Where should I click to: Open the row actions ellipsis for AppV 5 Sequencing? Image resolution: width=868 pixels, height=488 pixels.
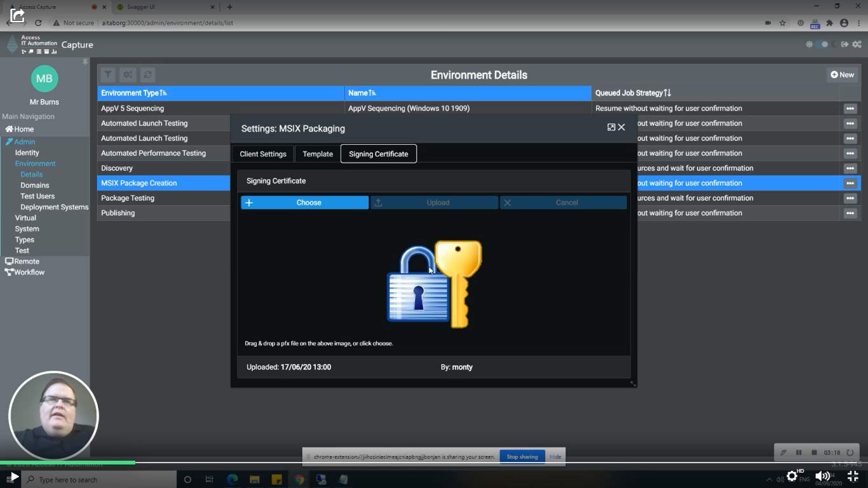tap(850, 108)
